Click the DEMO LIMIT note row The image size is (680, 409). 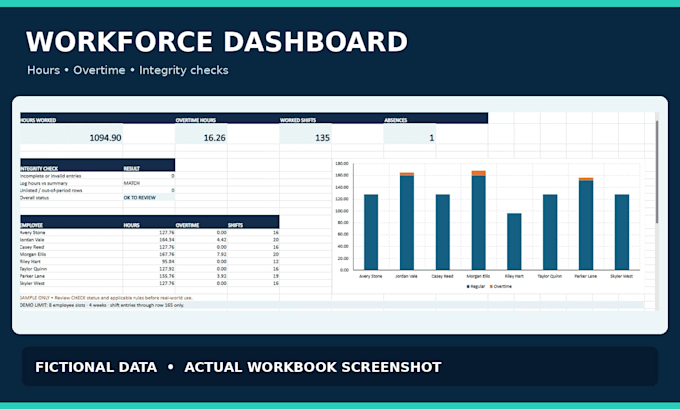point(332,305)
